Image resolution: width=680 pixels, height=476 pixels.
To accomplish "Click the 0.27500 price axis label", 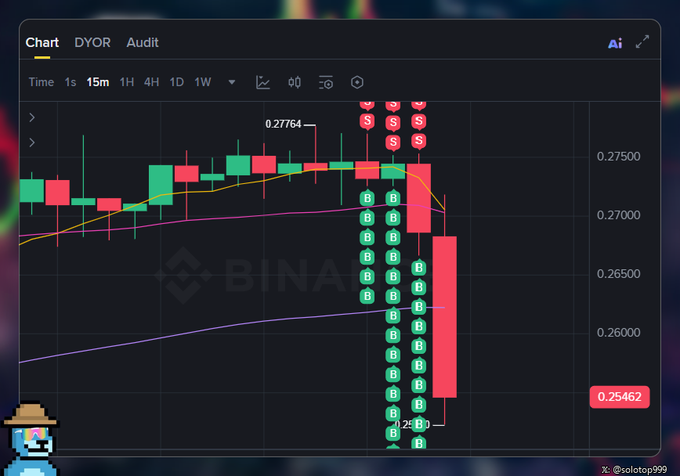I will 618,156.
